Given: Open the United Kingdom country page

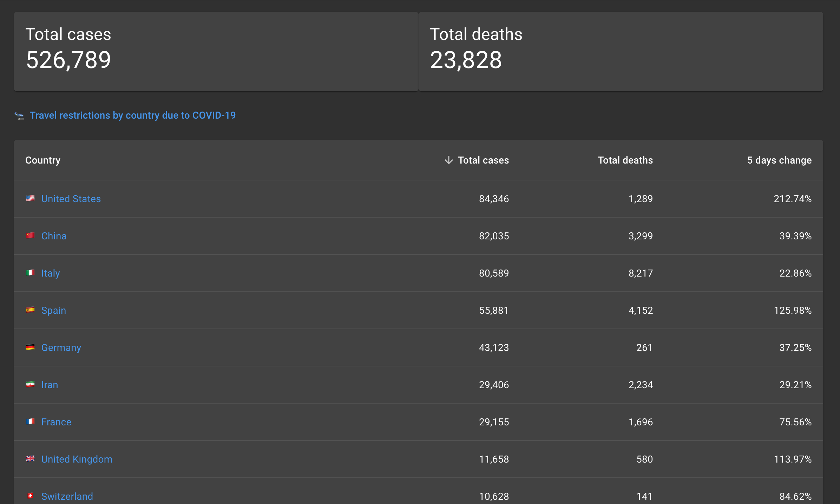Looking at the screenshot, I should 77,459.
